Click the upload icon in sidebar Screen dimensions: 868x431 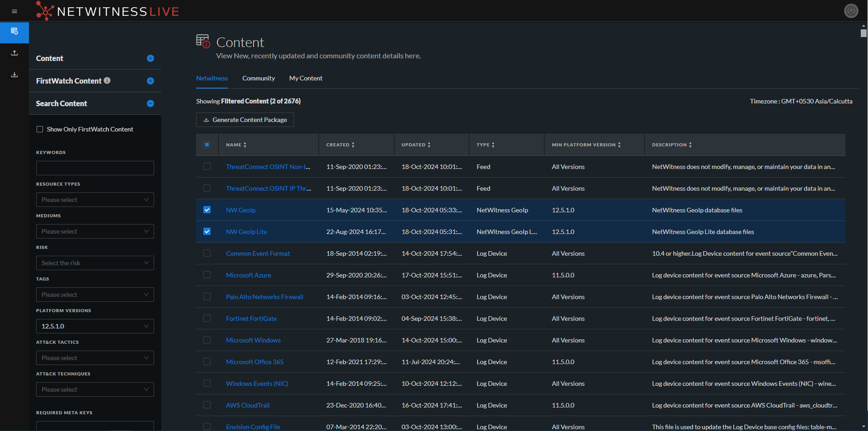14,53
